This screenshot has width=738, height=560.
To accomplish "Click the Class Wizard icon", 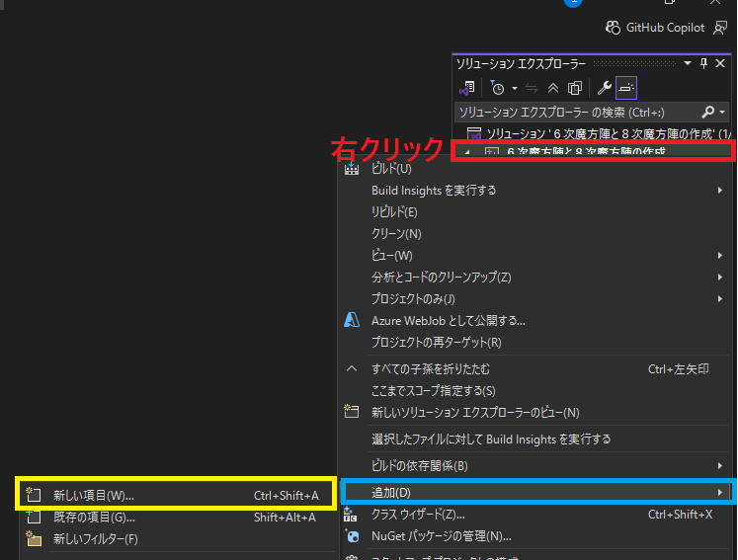I will point(351,515).
